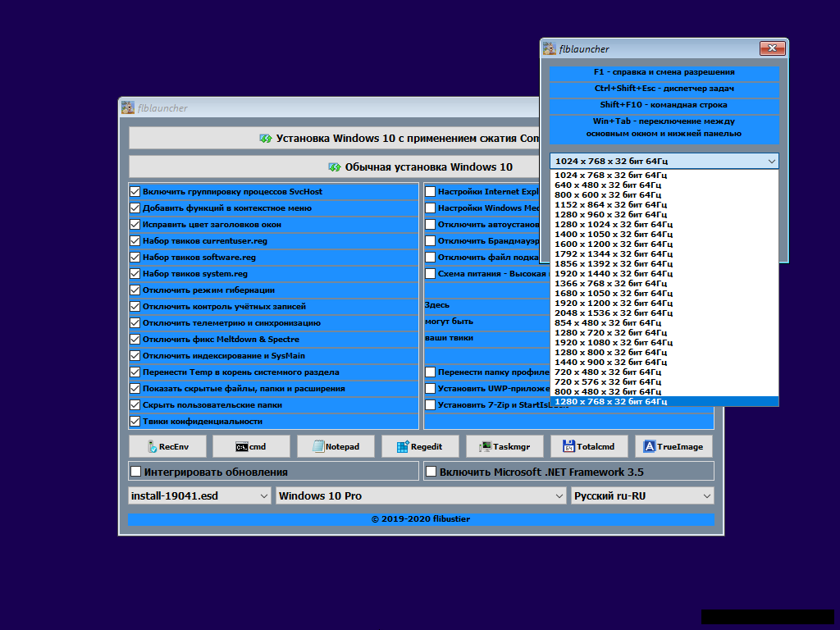Click Shift+F10 - командная строка label
Screen dimensions: 840x630
664,105
